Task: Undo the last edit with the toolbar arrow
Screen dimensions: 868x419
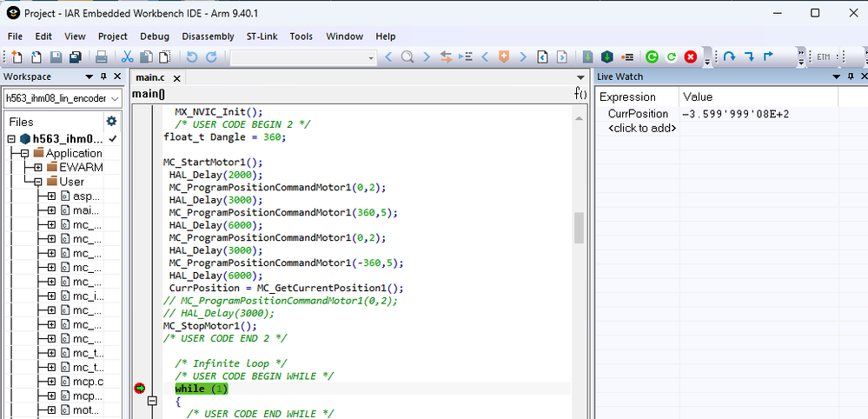Action: point(192,57)
